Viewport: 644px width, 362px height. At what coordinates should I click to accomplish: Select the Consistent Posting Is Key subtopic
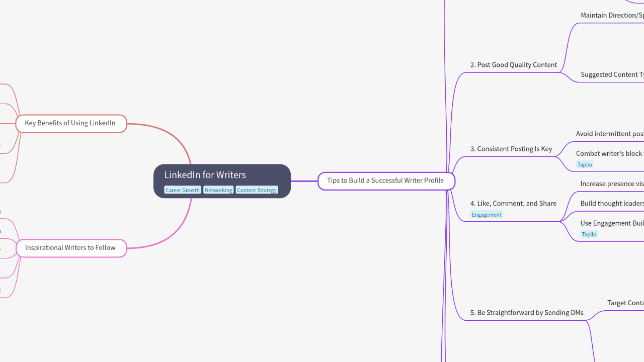[511, 148]
